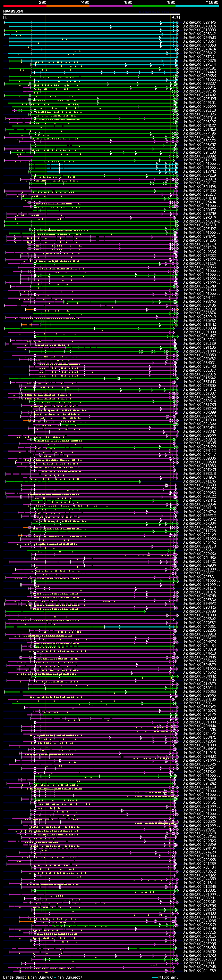Select the query name AV409654

coord(13,11)
